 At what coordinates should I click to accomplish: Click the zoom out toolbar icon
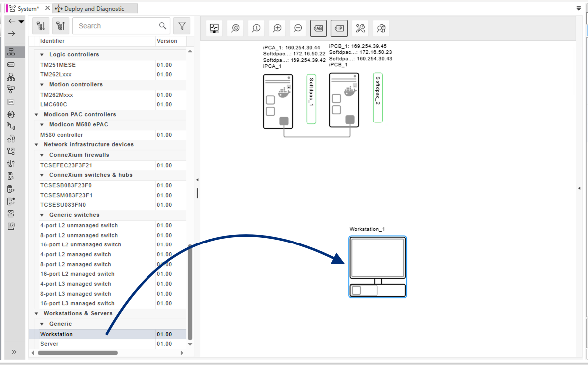tap(298, 28)
